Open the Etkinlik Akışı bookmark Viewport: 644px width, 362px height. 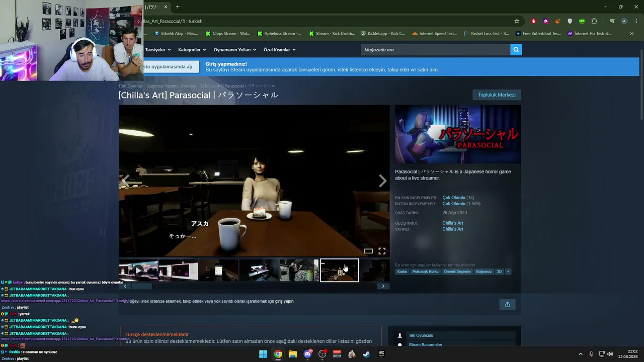(x=177, y=34)
